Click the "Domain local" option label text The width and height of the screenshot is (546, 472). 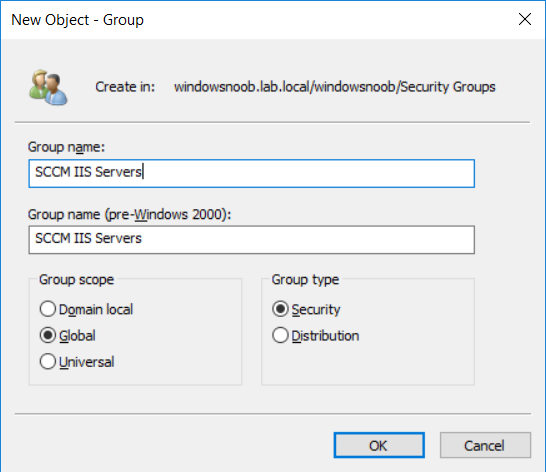point(96,309)
